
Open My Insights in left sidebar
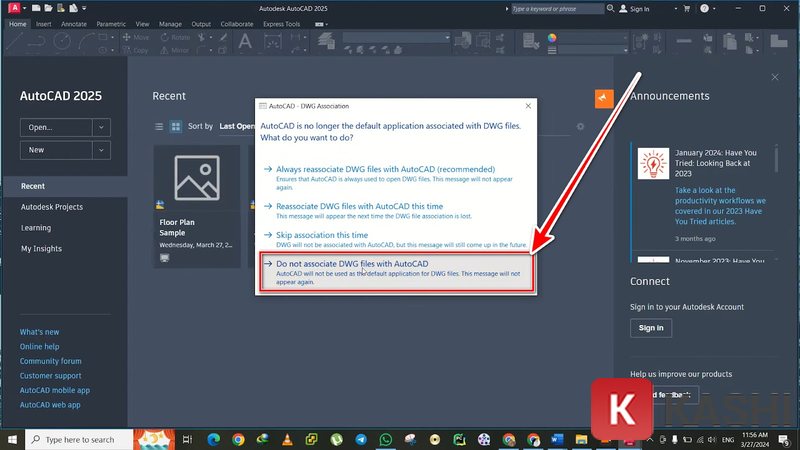point(41,248)
